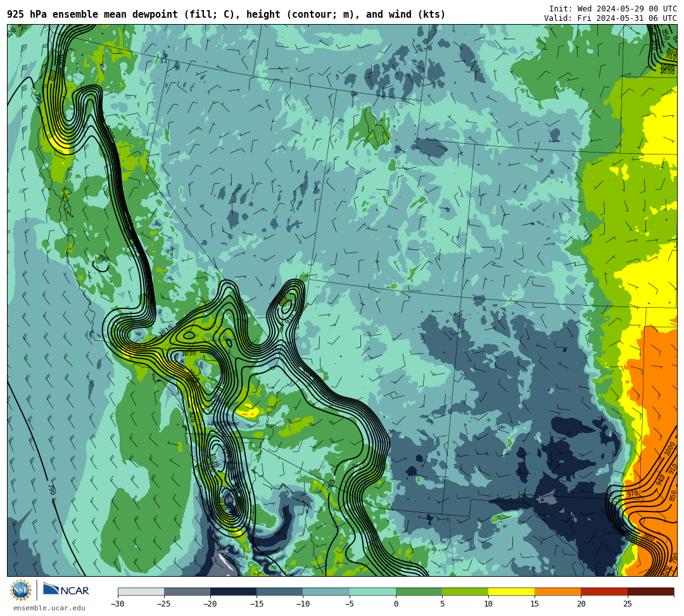Click the 5 to 10 lime colorbar segment
Viewport: 684px width, 616px height.
point(465,591)
